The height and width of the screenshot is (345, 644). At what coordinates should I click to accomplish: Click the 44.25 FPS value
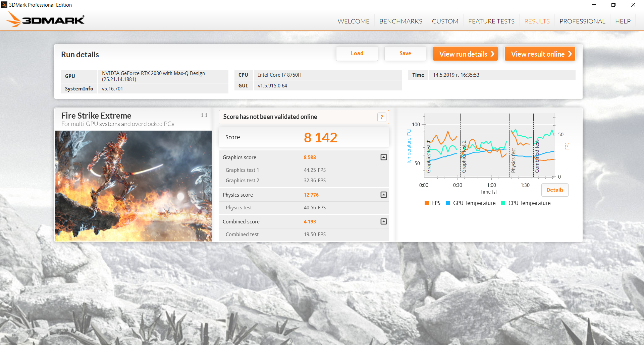pyautogui.click(x=315, y=170)
